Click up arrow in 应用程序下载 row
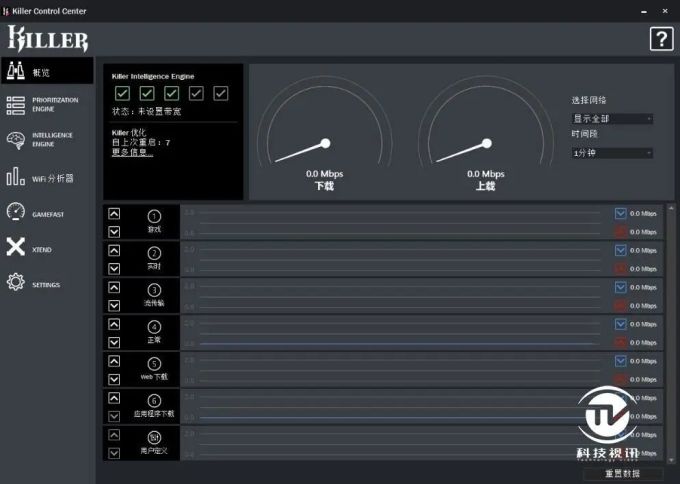The width and height of the screenshot is (680, 484). coord(114,398)
